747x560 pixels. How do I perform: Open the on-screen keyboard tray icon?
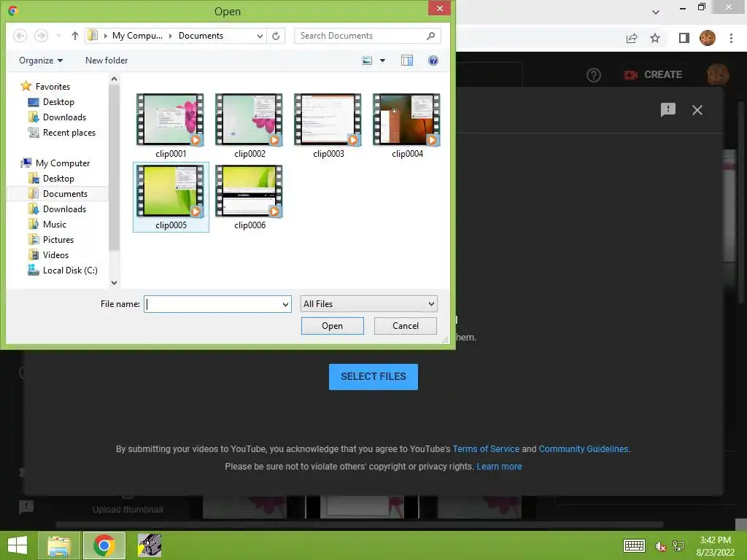pos(634,545)
